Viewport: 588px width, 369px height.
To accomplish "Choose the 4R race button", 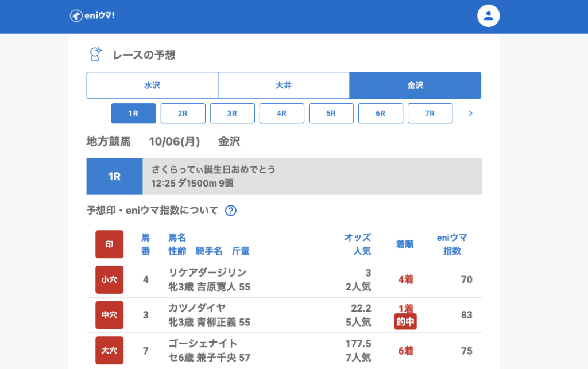I will [281, 114].
